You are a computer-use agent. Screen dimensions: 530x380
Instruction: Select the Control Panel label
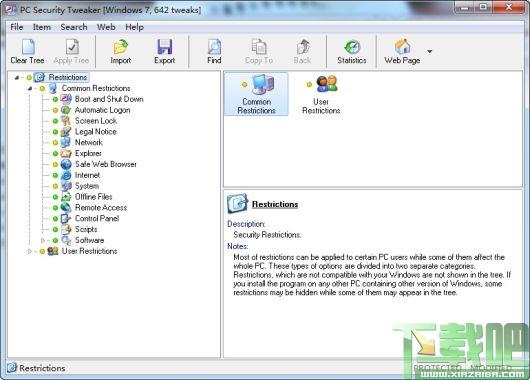coord(97,218)
